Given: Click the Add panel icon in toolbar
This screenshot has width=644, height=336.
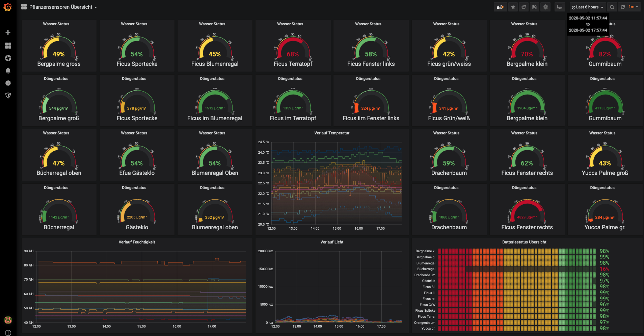Looking at the screenshot, I should [x=500, y=7].
